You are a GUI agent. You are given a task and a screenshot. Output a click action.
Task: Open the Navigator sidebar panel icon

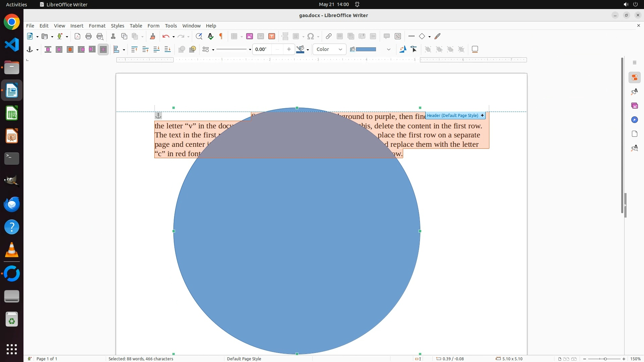tap(634, 120)
